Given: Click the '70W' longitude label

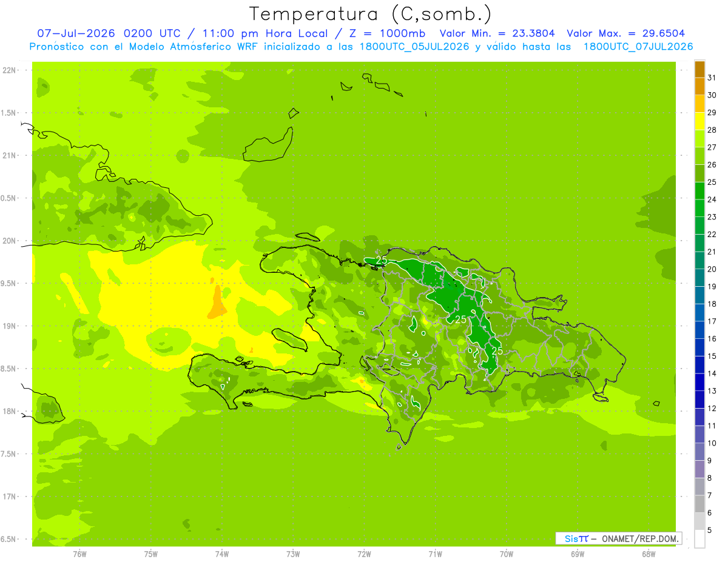Looking at the screenshot, I should 507,554.
